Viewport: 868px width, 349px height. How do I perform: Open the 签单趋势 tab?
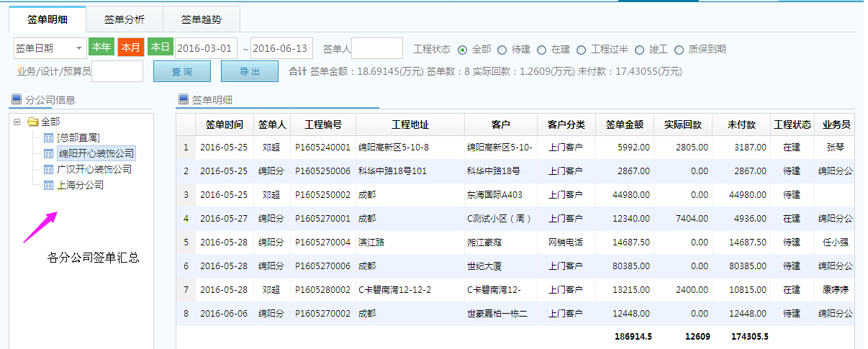pos(201,19)
